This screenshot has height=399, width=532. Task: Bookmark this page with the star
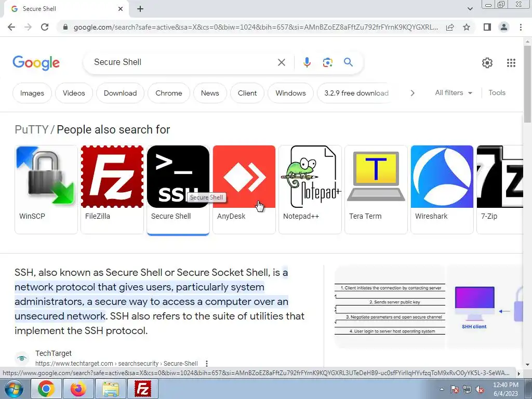point(467,27)
